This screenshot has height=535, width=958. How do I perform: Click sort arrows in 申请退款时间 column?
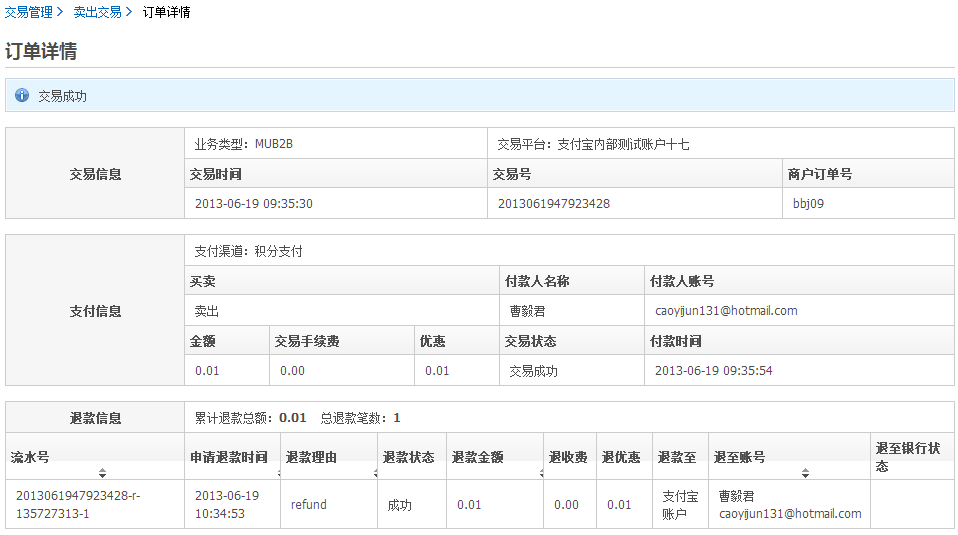click(274, 472)
